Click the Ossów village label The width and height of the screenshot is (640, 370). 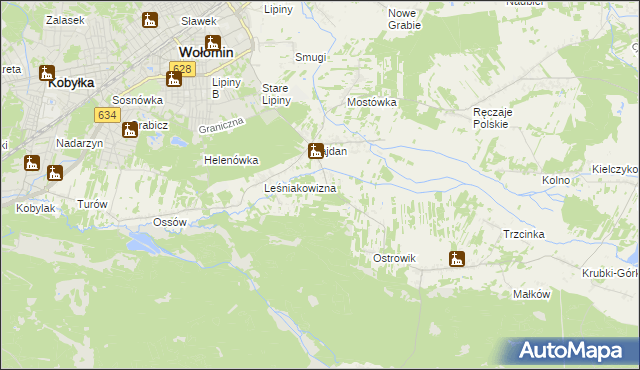(x=169, y=222)
